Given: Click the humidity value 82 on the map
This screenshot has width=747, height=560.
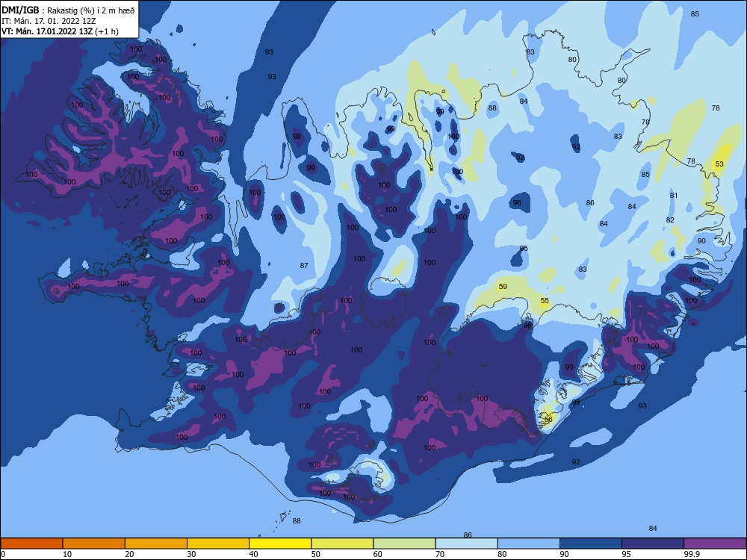Looking at the screenshot, I should pos(670,220).
